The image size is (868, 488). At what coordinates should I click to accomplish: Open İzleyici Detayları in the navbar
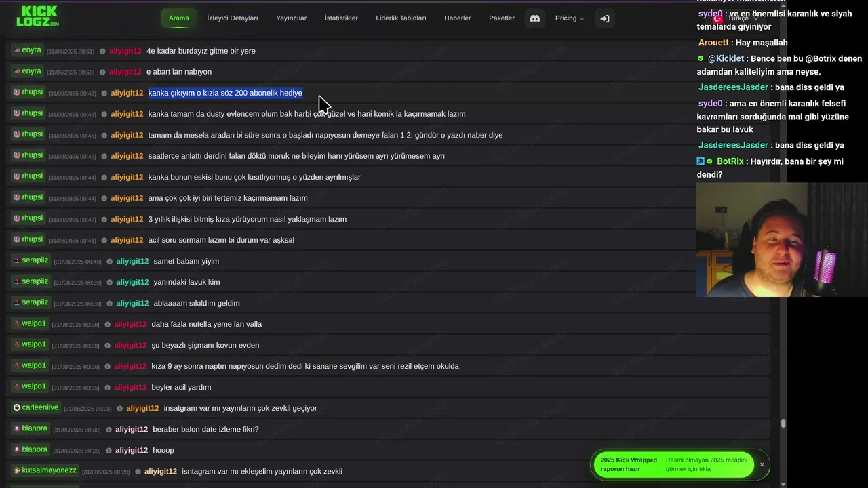click(233, 18)
